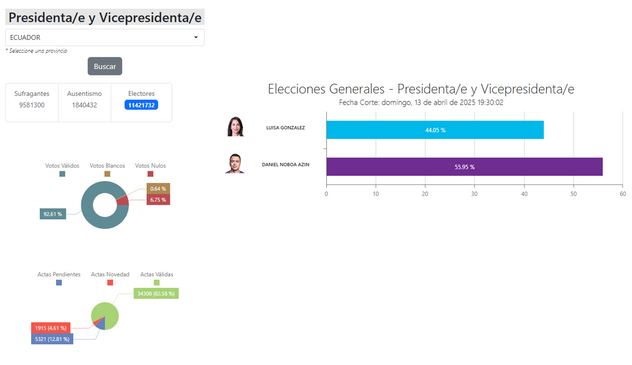This screenshot has width=632, height=365.
Task: Click the blue 44.05 % bar
Action: (435, 130)
